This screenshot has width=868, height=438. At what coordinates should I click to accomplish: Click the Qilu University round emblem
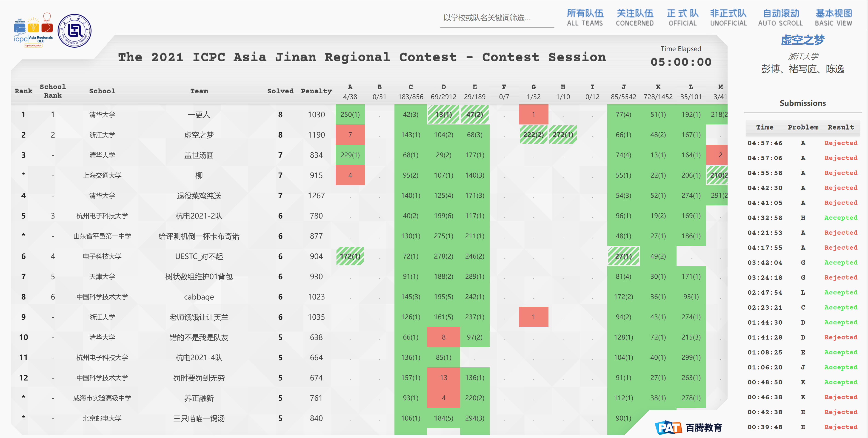click(74, 31)
